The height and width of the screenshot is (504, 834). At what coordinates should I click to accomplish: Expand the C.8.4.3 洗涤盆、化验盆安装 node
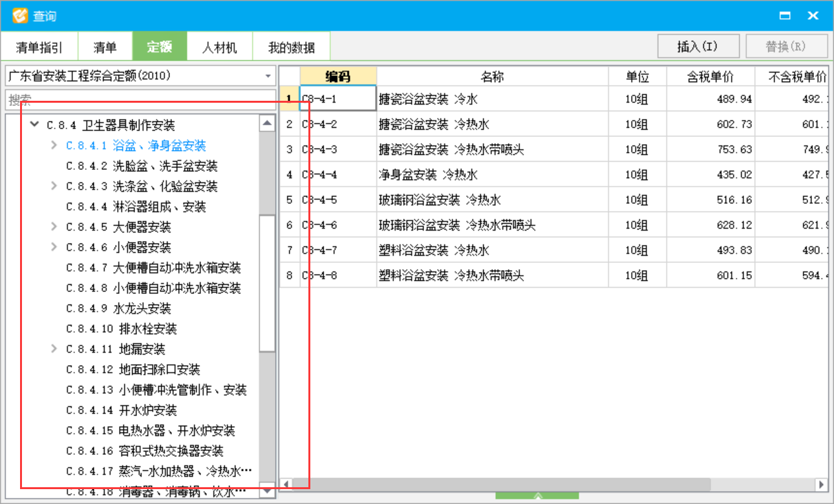point(54,186)
